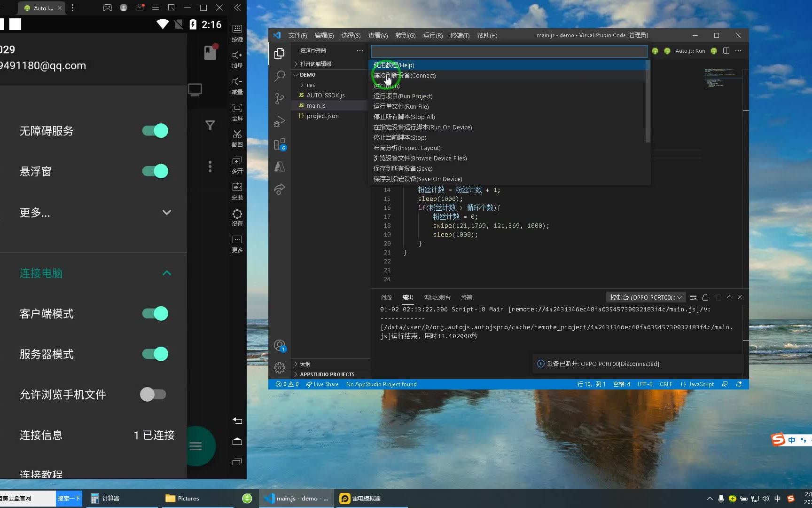Open the Azure view icon

[x=280, y=167]
